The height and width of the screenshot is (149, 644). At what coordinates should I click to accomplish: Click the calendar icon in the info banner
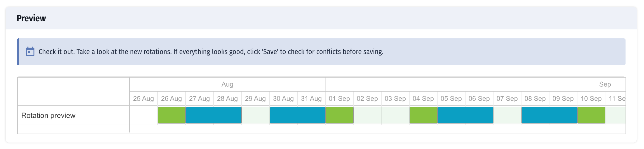30,52
